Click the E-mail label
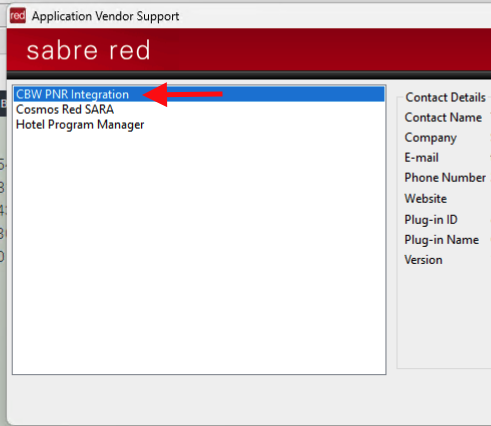Viewport: 491px width, 426px height. click(x=421, y=158)
